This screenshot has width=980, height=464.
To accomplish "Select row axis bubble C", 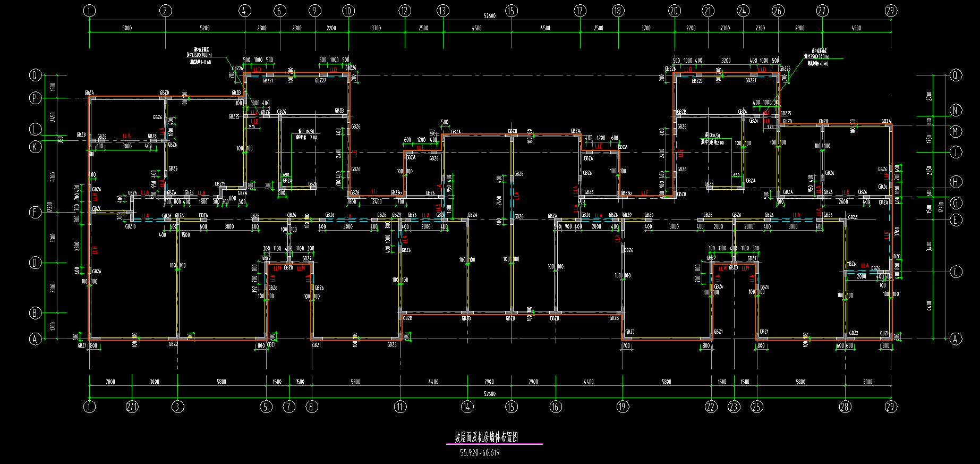I will (956, 272).
